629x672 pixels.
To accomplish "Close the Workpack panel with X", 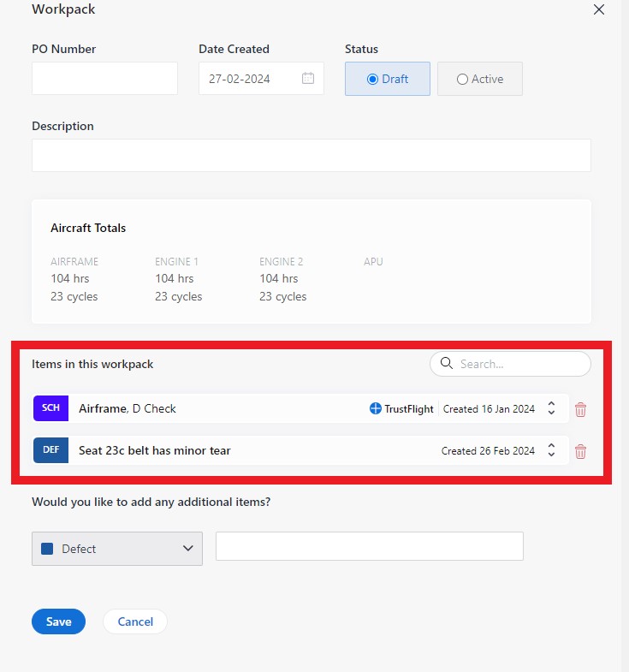I will coord(599,10).
